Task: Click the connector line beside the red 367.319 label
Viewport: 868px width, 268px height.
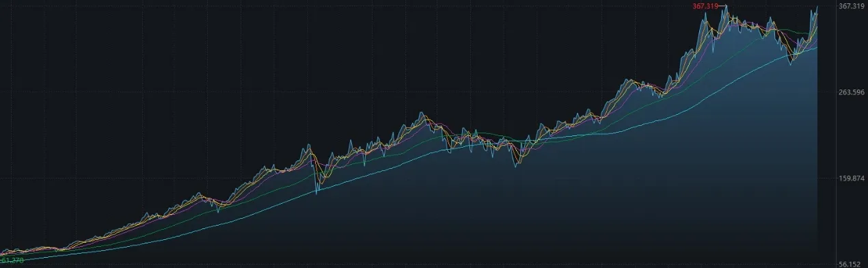Action: pos(722,6)
